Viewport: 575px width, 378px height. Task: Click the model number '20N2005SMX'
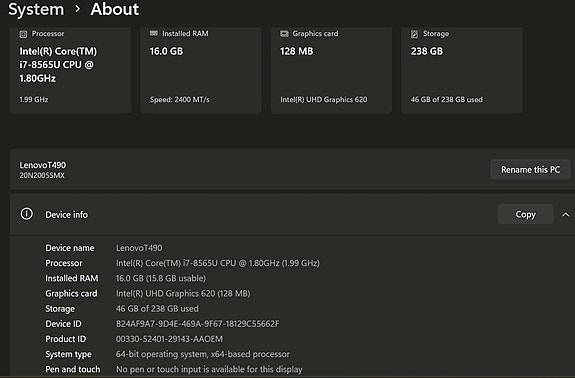click(x=42, y=175)
